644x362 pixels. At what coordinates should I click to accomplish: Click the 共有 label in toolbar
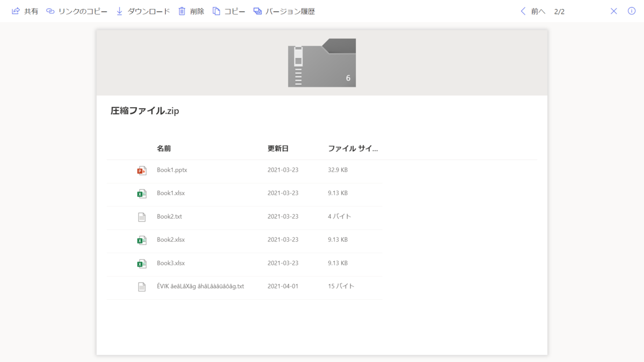coord(31,11)
